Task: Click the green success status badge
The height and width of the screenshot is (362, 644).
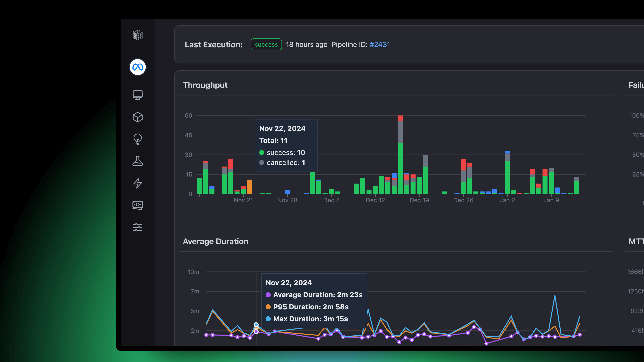Action: tap(266, 44)
